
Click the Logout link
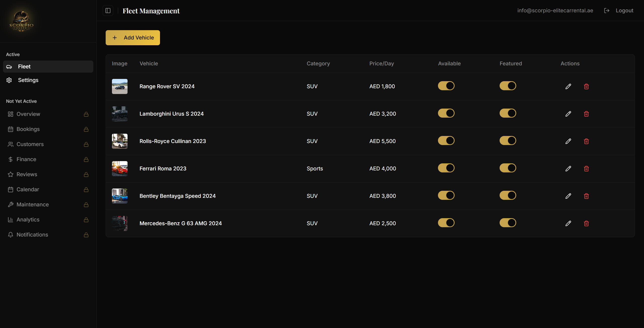[x=624, y=11]
